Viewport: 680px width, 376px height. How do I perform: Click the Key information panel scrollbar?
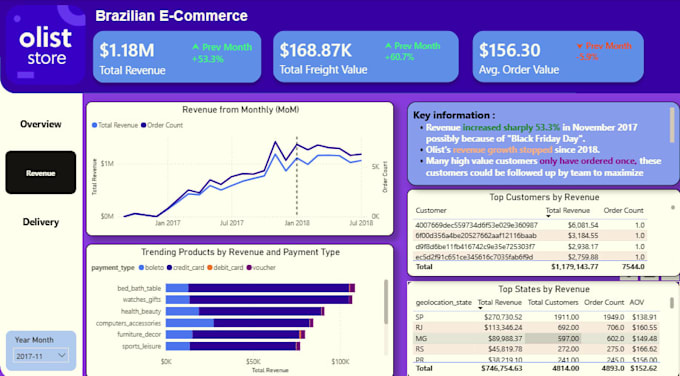coord(673,125)
